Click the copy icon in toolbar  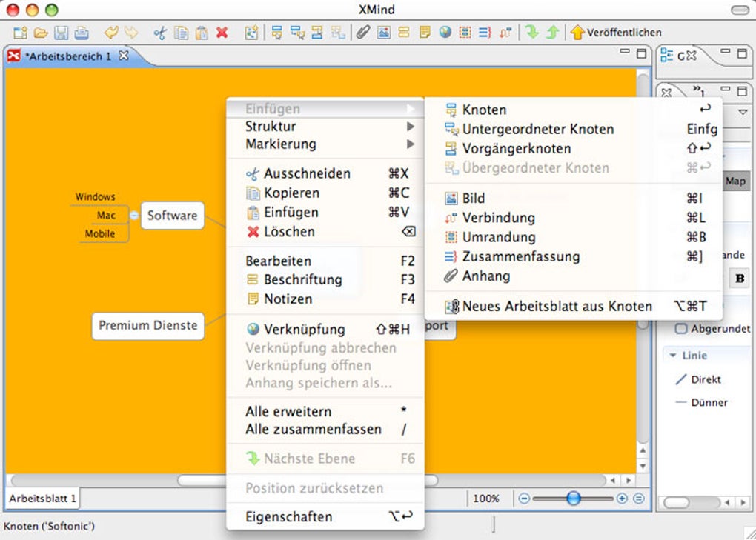coord(182,33)
